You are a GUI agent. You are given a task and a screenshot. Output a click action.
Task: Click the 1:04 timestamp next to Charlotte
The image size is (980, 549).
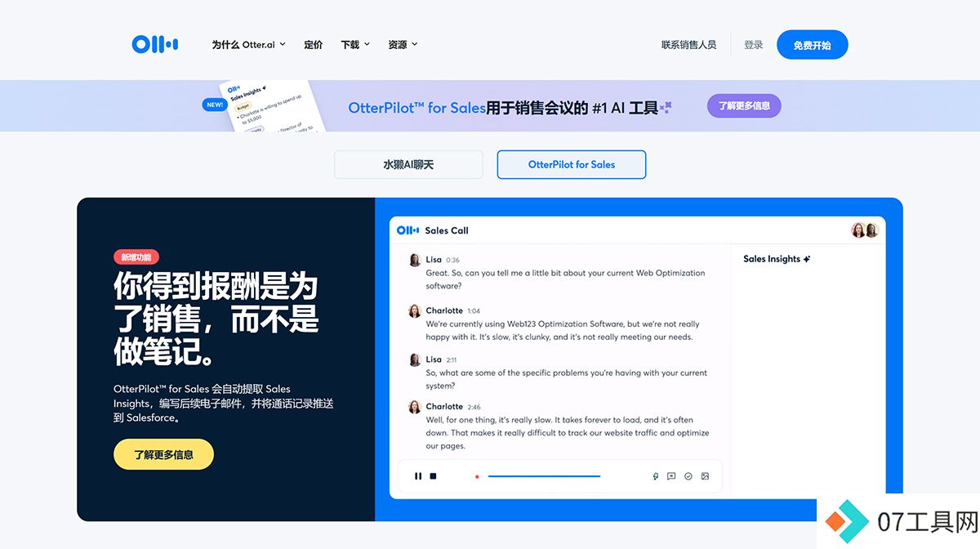(x=474, y=311)
